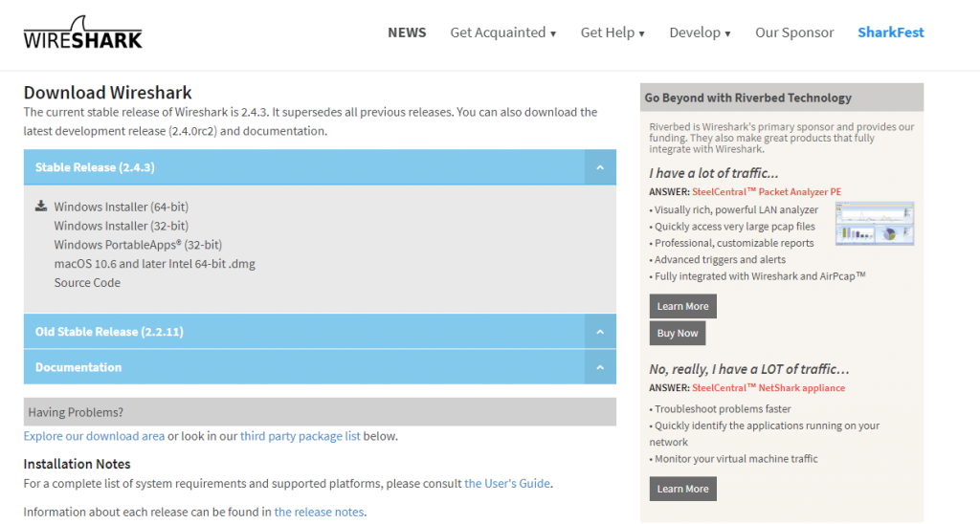
Task: Open Explore our download area link
Action: click(x=95, y=436)
